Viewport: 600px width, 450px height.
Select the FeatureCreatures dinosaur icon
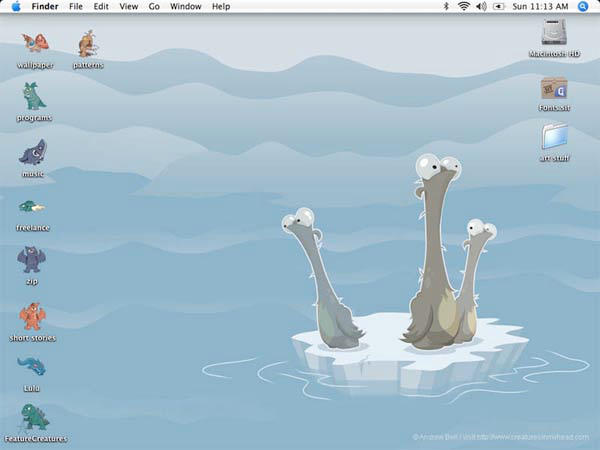pos(35,417)
